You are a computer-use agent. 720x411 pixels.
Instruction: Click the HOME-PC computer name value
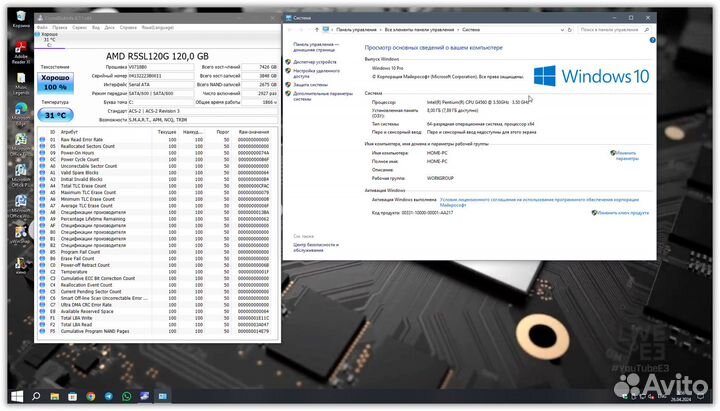point(437,153)
